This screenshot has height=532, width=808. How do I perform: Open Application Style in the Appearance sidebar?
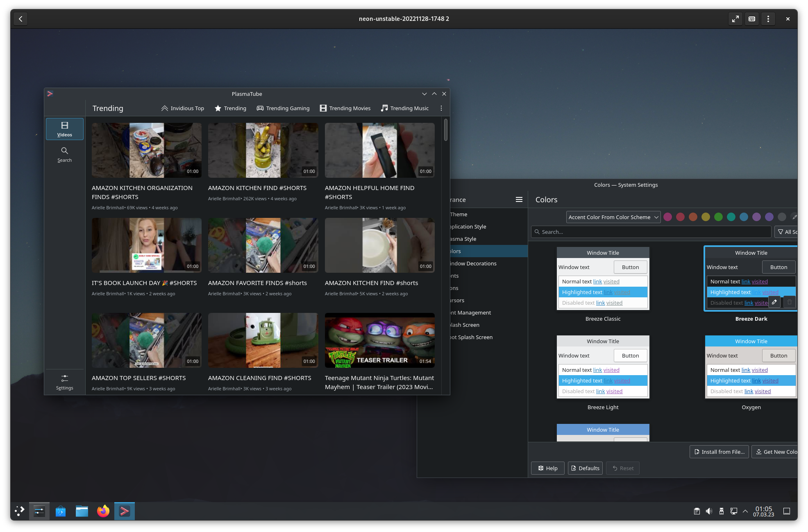[x=488, y=226]
